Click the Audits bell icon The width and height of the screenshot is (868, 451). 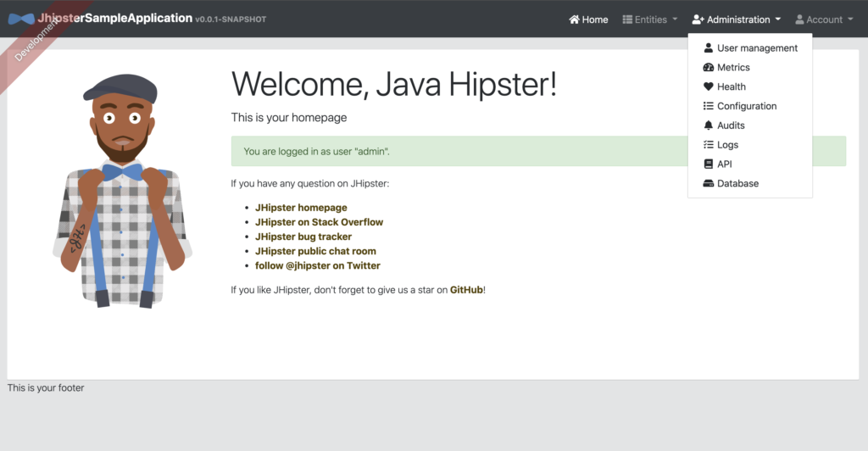coord(708,125)
